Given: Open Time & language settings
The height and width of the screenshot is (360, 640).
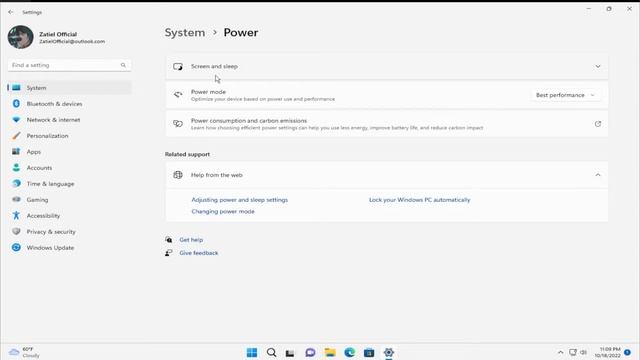Looking at the screenshot, I should point(69,184).
